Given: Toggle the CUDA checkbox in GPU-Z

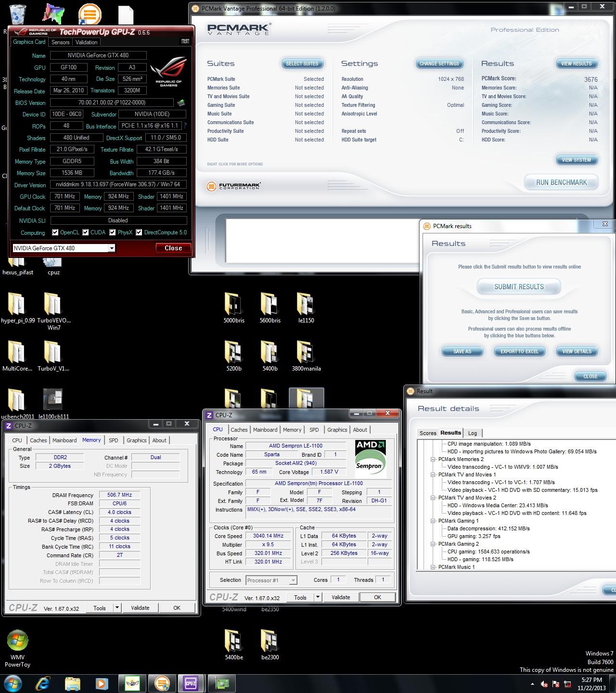Looking at the screenshot, I should [x=86, y=232].
